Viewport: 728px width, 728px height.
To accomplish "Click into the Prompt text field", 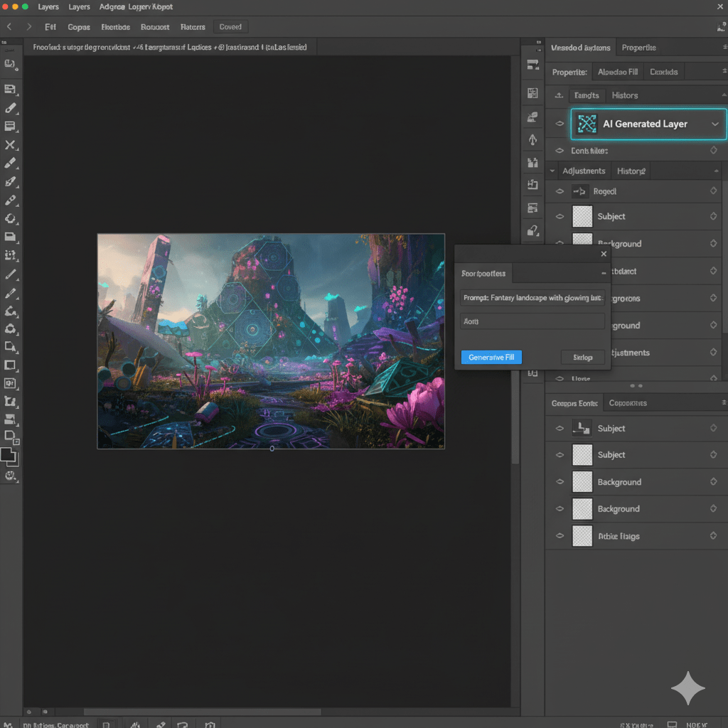I will click(532, 299).
